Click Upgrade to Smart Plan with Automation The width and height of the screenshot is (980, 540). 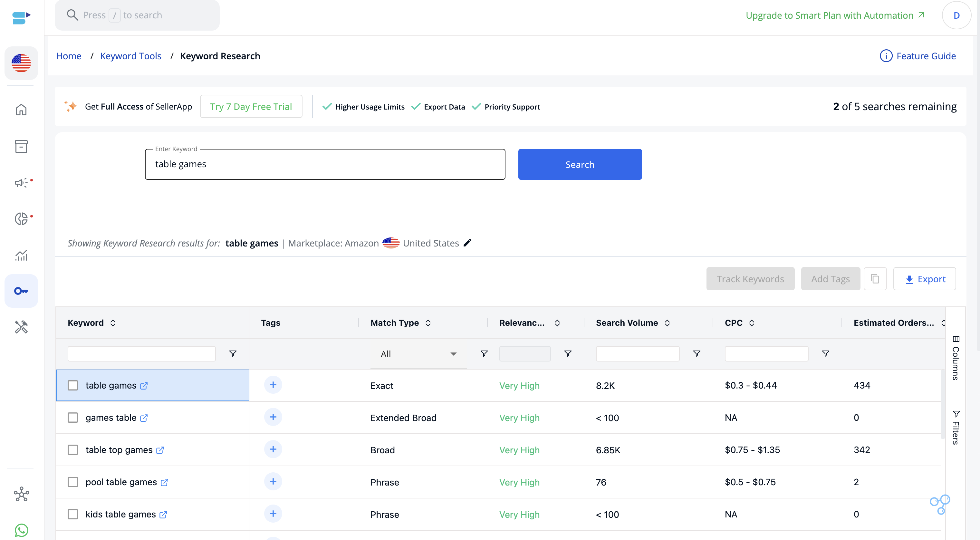pyautogui.click(x=835, y=15)
